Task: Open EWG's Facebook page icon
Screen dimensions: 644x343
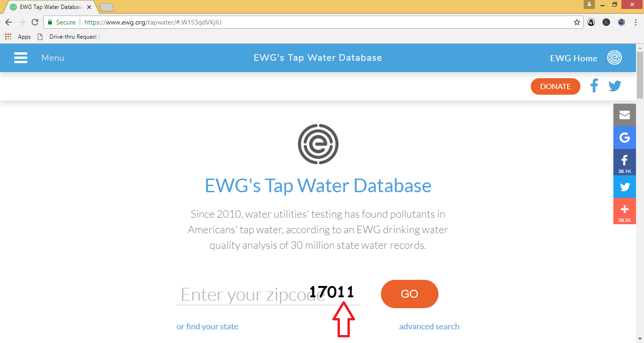Action: click(594, 86)
